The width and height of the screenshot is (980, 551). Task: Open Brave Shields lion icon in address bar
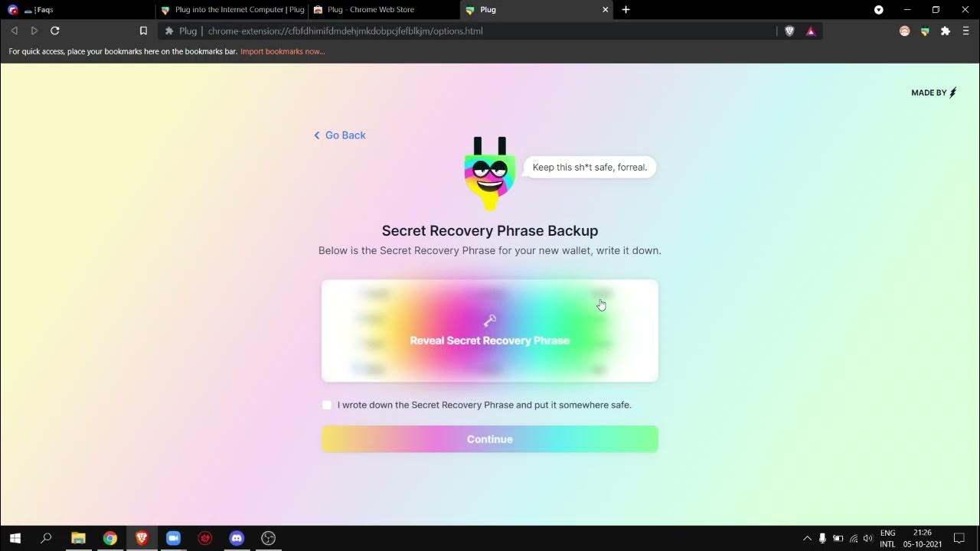[x=789, y=31]
